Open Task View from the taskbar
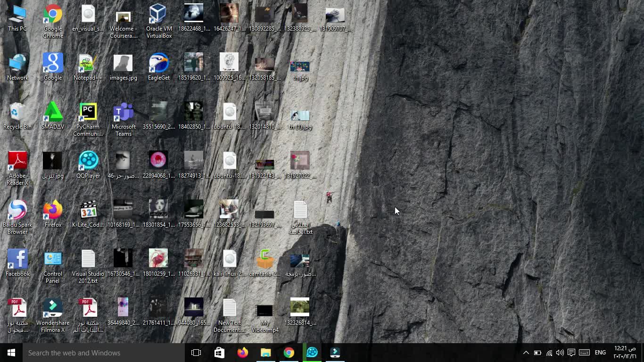The image size is (644, 362). click(196, 353)
